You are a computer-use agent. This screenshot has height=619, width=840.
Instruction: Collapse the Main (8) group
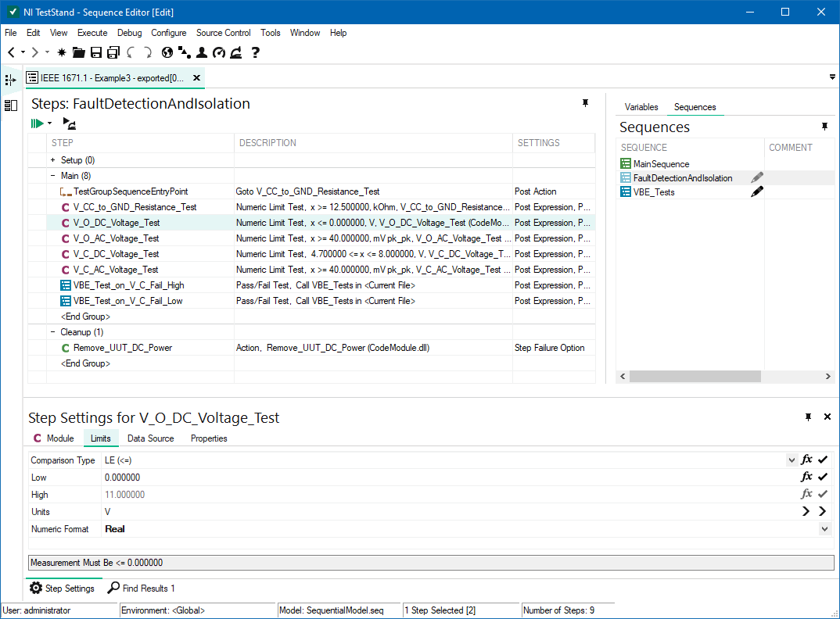52,176
